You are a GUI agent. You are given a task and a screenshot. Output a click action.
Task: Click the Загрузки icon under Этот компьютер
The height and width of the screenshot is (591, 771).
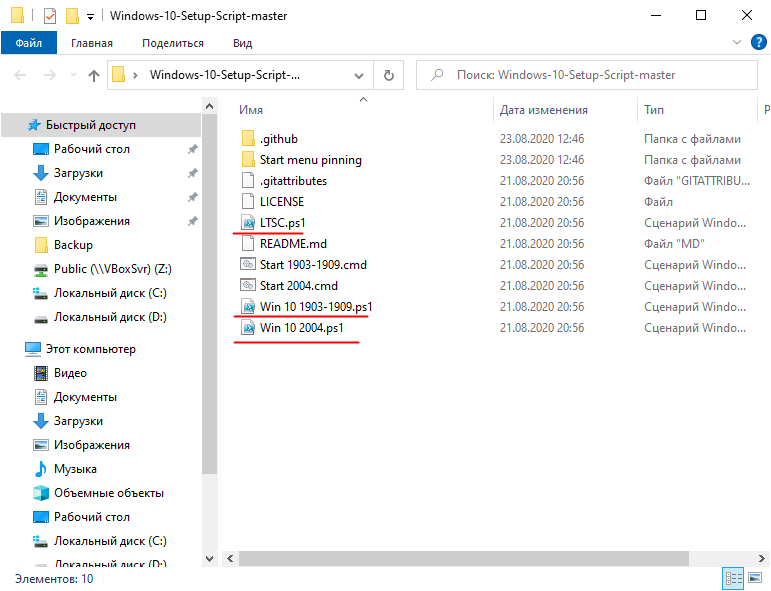[x=41, y=421]
